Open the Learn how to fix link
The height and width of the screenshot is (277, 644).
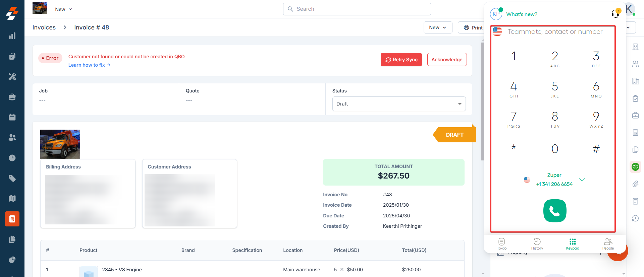tap(89, 65)
